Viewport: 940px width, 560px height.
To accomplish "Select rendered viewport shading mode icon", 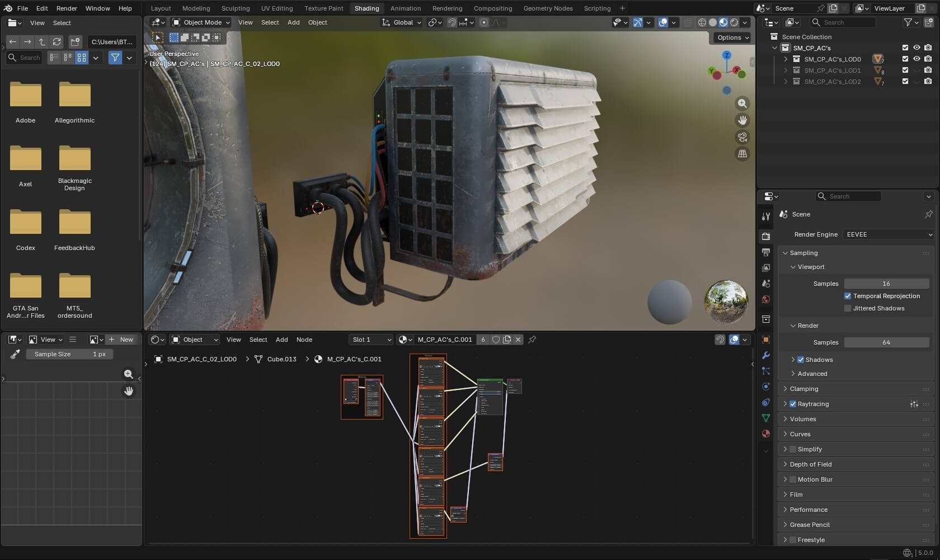I will point(734,22).
